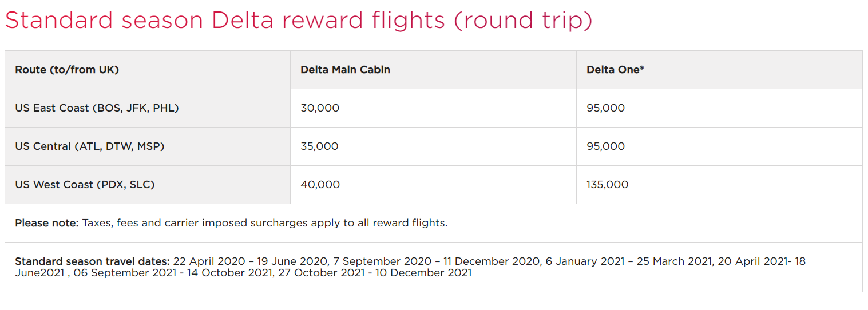Click the 35,000 Main Cabin Central value
This screenshot has width=868, height=310.
tap(319, 146)
